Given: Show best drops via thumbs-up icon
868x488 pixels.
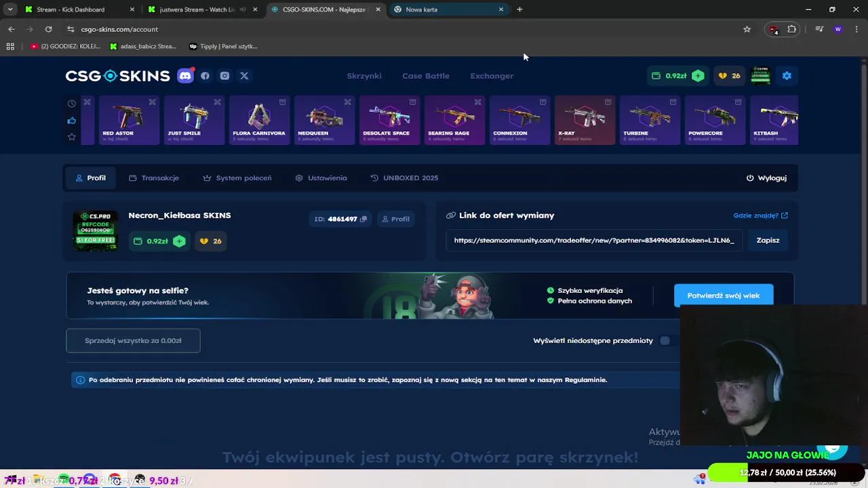Looking at the screenshot, I should (x=71, y=121).
